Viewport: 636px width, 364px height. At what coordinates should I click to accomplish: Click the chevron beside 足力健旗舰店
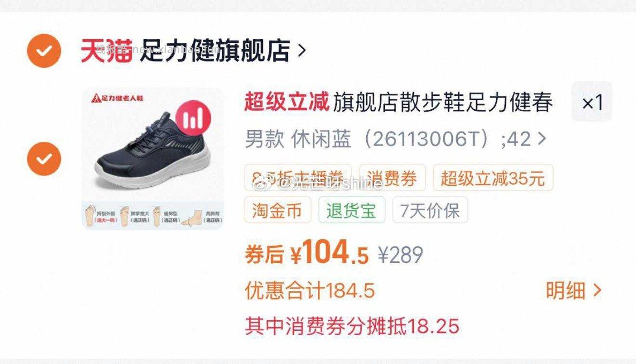pos(301,50)
